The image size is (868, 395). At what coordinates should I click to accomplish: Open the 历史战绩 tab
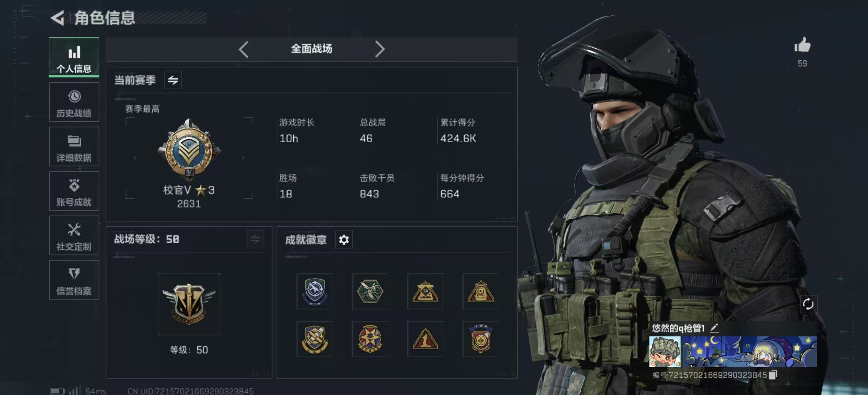click(x=74, y=102)
